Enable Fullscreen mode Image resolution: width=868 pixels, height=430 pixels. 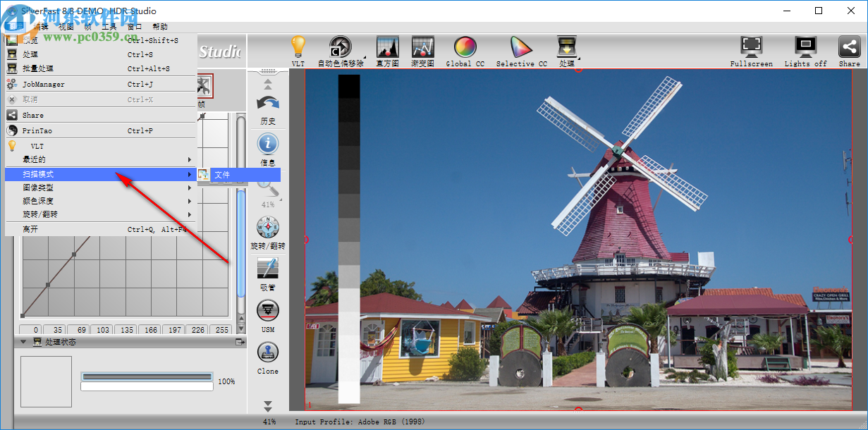(x=750, y=46)
